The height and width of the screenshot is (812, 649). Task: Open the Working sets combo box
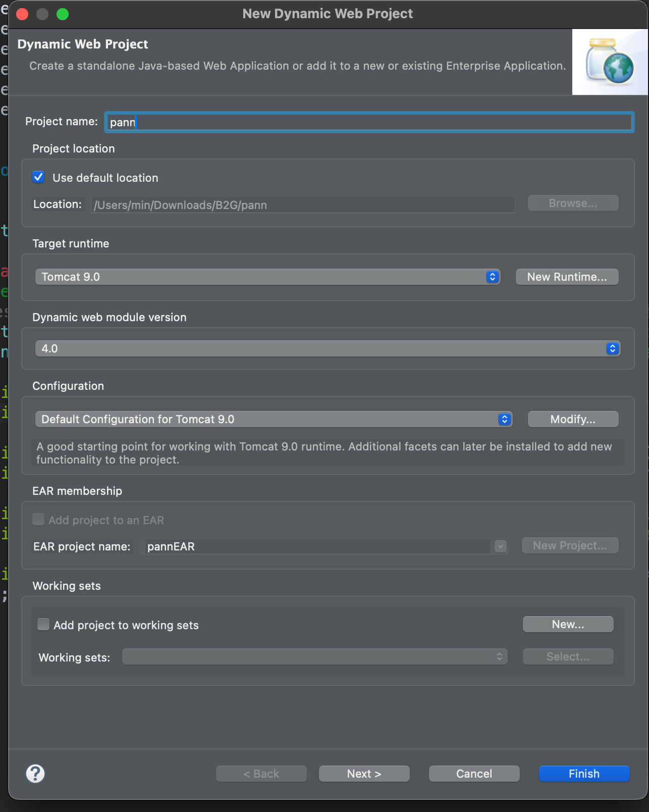(315, 656)
